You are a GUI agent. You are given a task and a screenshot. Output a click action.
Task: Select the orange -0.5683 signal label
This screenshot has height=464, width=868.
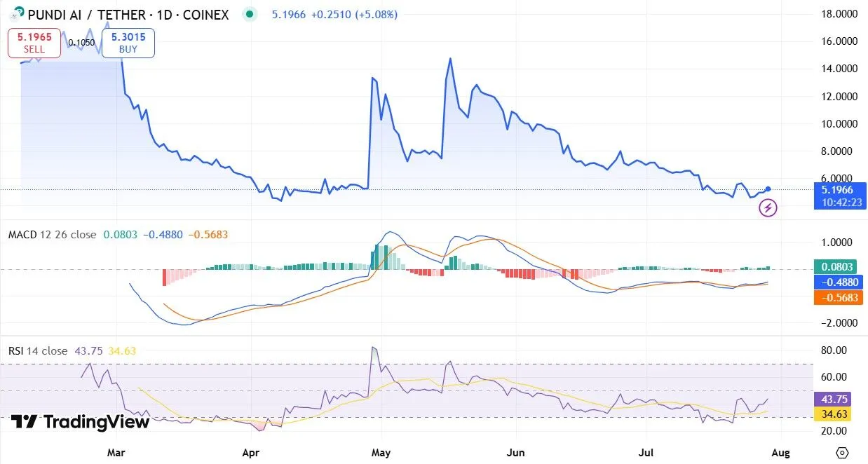(x=838, y=298)
